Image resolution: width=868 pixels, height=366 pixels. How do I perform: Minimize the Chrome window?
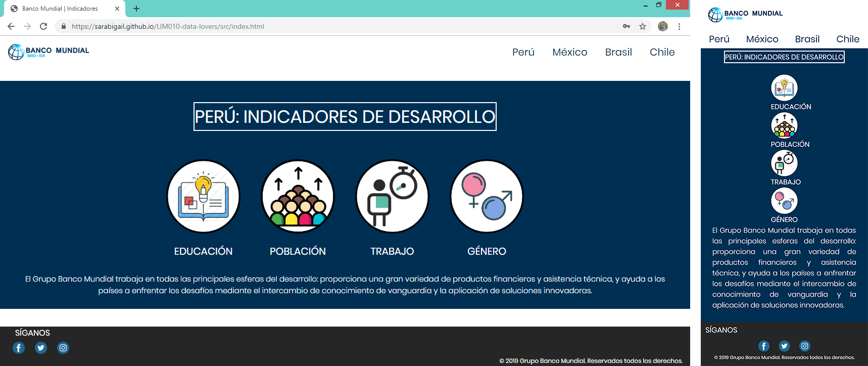pyautogui.click(x=646, y=5)
